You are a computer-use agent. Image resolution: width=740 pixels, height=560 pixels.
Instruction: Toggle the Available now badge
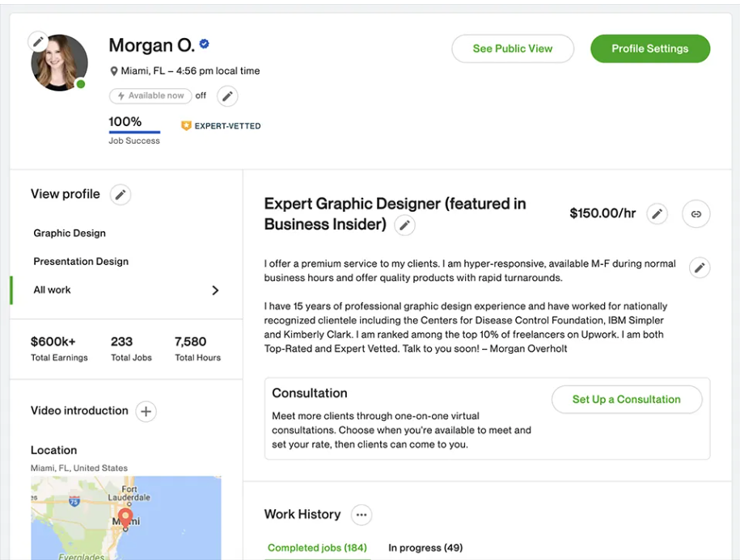[x=150, y=95]
